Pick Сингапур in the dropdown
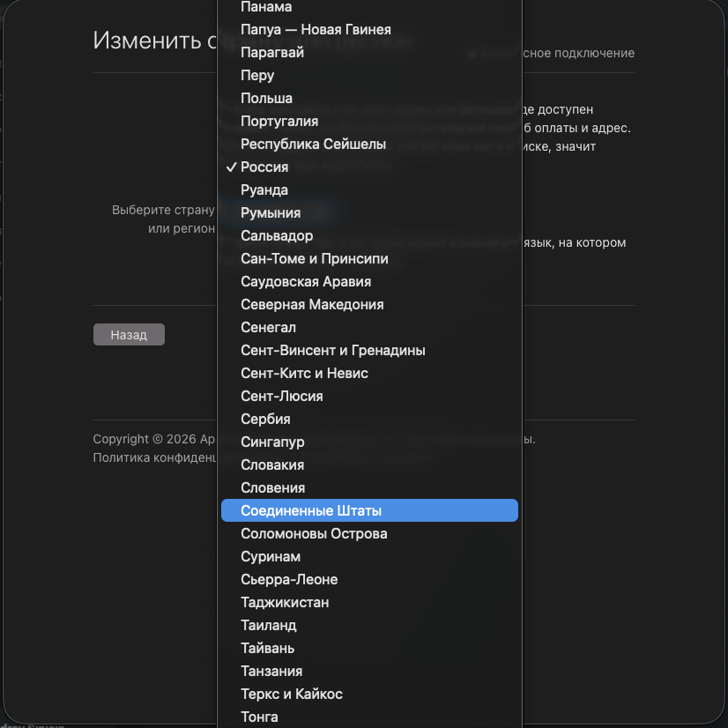 click(x=272, y=442)
